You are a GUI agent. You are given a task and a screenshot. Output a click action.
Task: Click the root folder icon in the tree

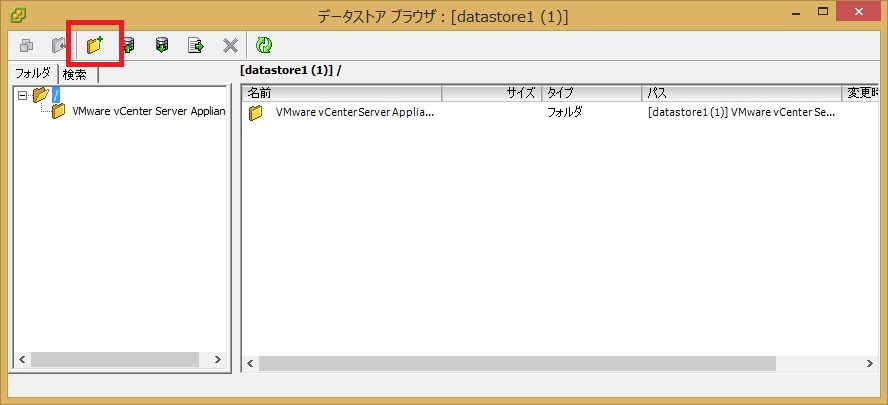[41, 95]
